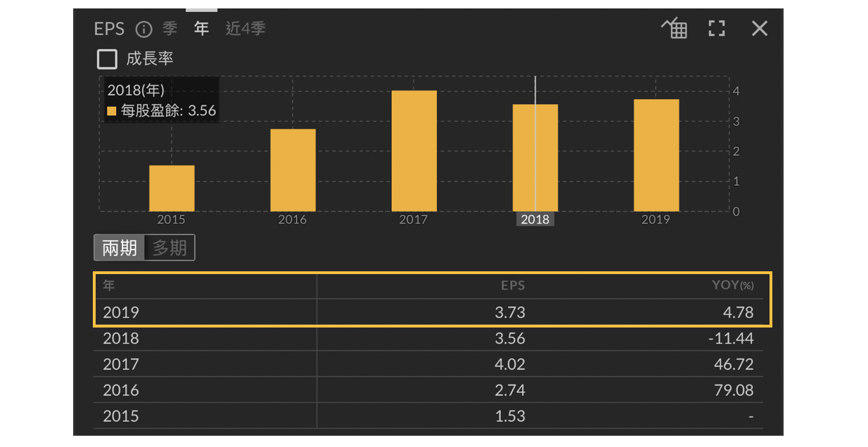The height and width of the screenshot is (447, 868).
Task: Expand the EPS panel to fullscreen
Action: pos(716,29)
